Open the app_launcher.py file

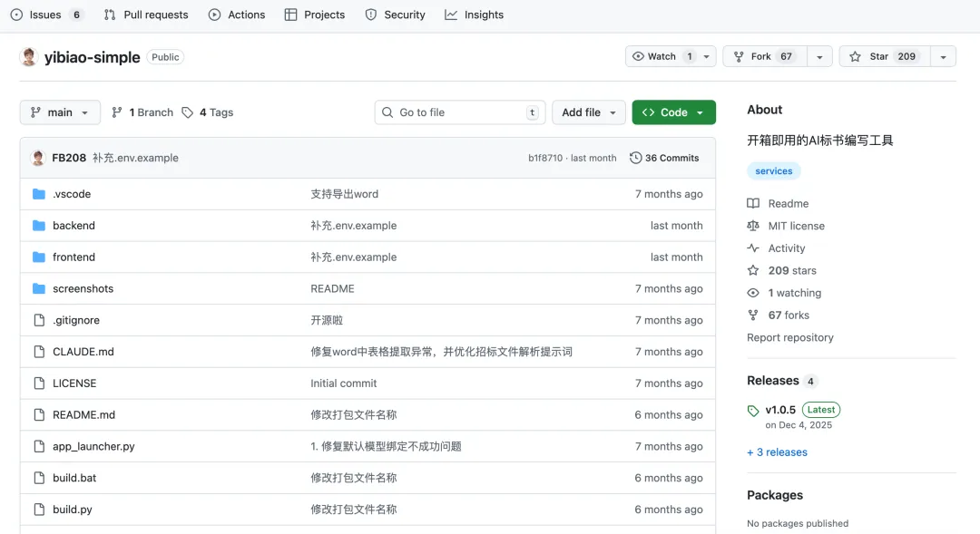pos(93,447)
